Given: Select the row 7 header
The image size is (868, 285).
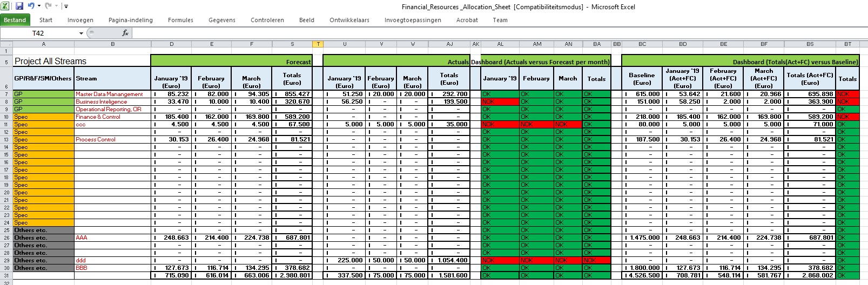Looking at the screenshot, I should pos(6,94).
